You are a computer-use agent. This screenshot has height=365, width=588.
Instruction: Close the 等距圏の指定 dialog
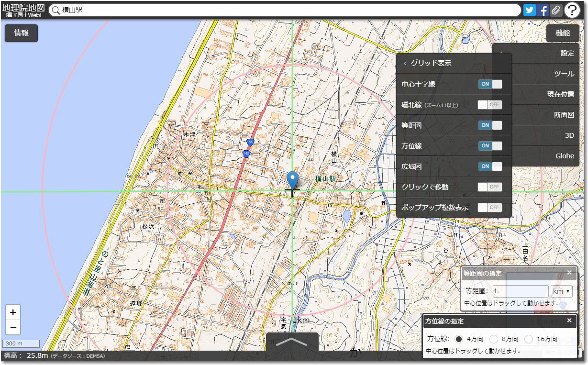coord(569,273)
